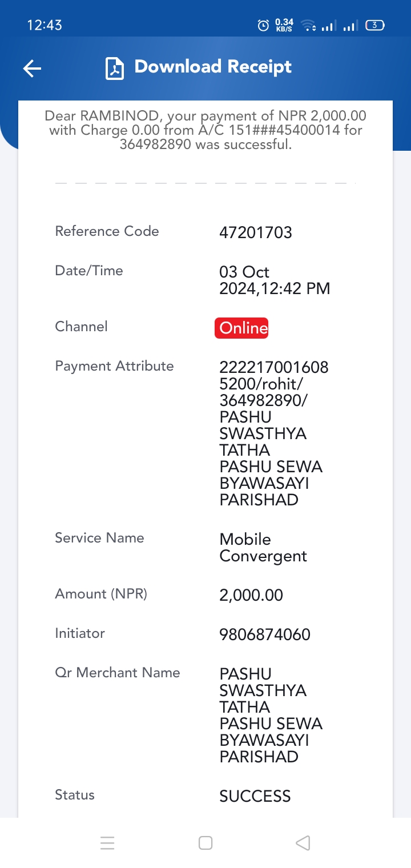
Task: Tap the Android home square icon
Action: point(205,843)
